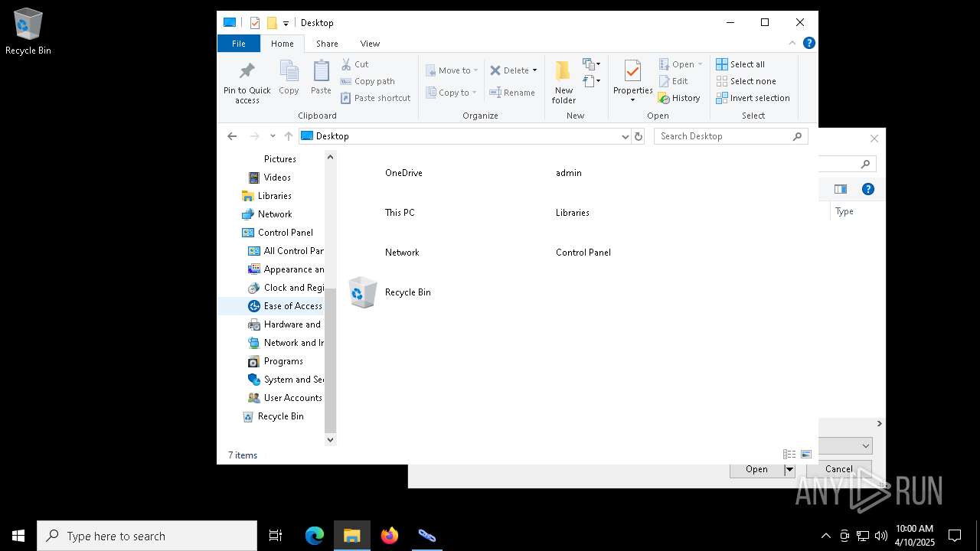Select Ease of Access tree item
Viewport: 980px width, 551px height.
(285, 306)
